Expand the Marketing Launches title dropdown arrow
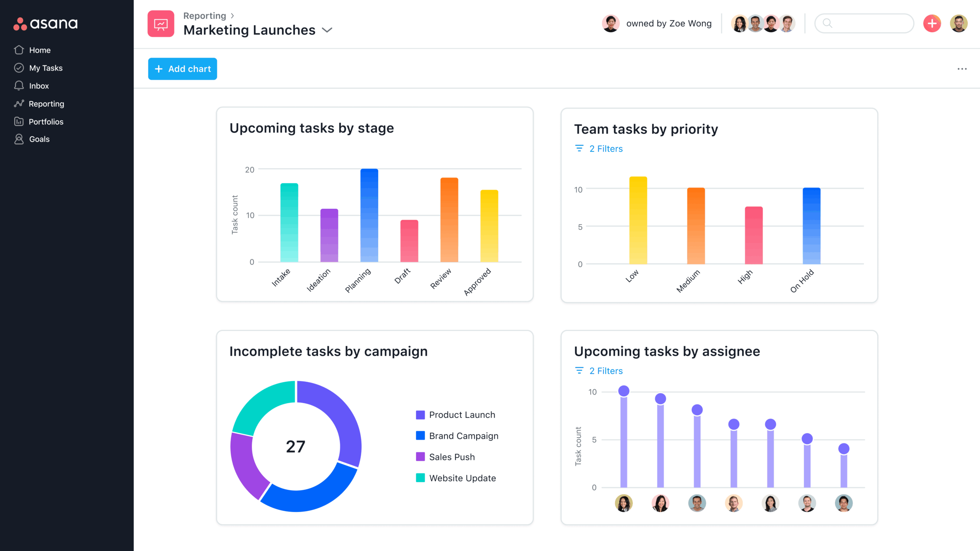The height and width of the screenshot is (551, 980). point(327,30)
